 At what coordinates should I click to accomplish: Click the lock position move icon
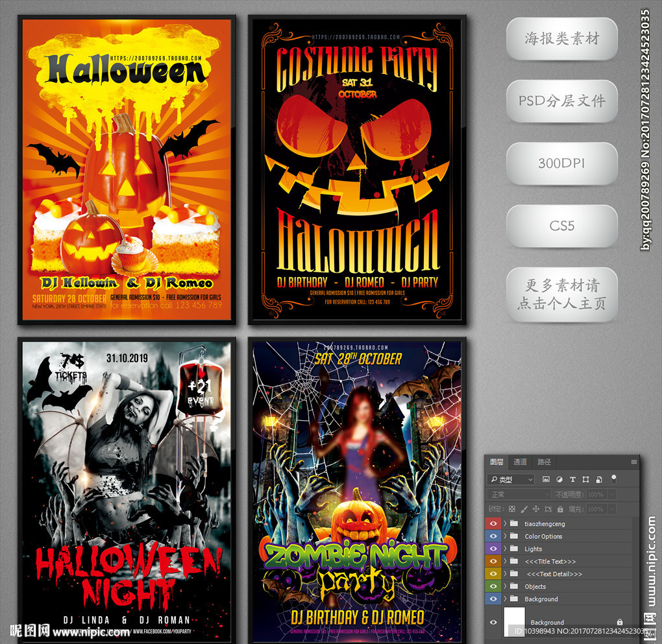coord(535,509)
